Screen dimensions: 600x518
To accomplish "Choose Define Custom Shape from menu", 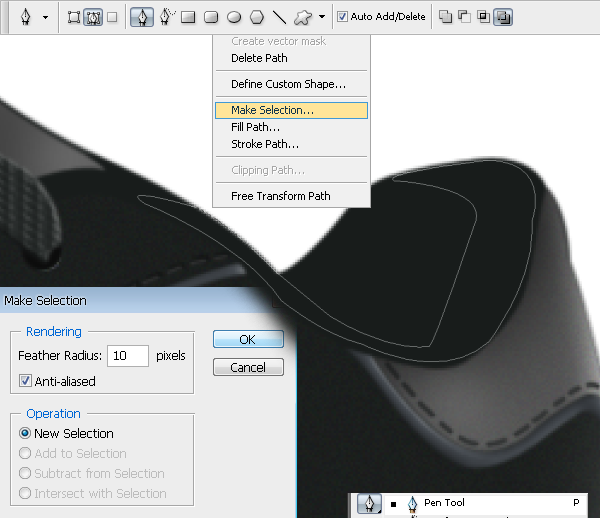I will 291,84.
